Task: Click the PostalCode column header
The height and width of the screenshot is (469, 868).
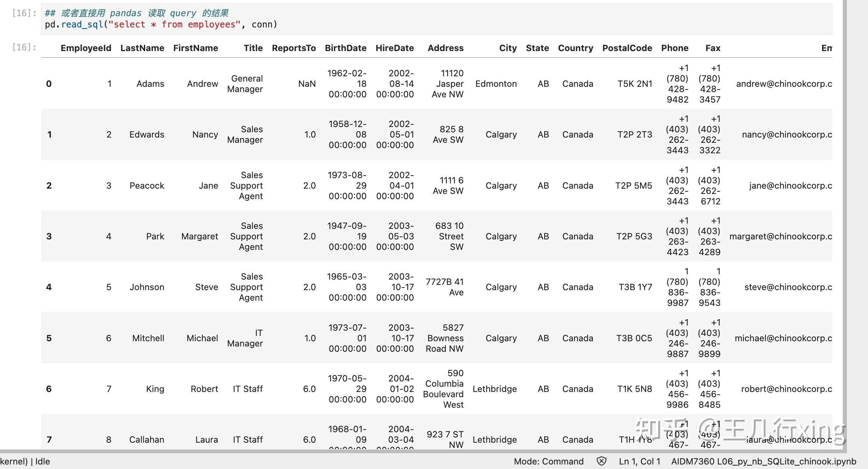Action: (627, 48)
